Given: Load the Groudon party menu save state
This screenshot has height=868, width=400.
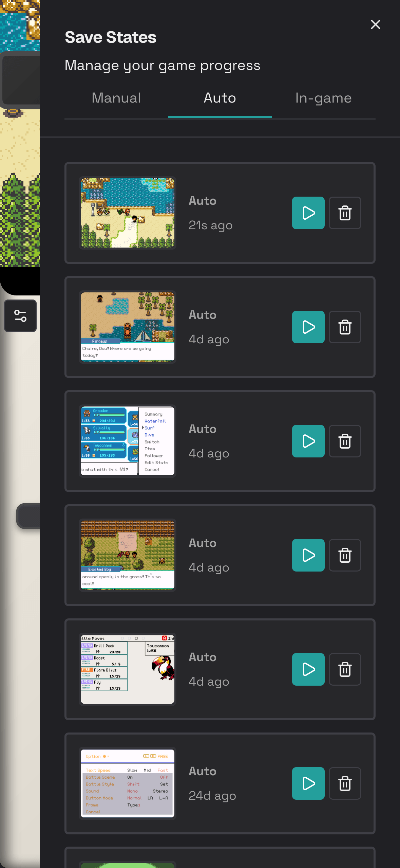Looking at the screenshot, I should tap(308, 441).
